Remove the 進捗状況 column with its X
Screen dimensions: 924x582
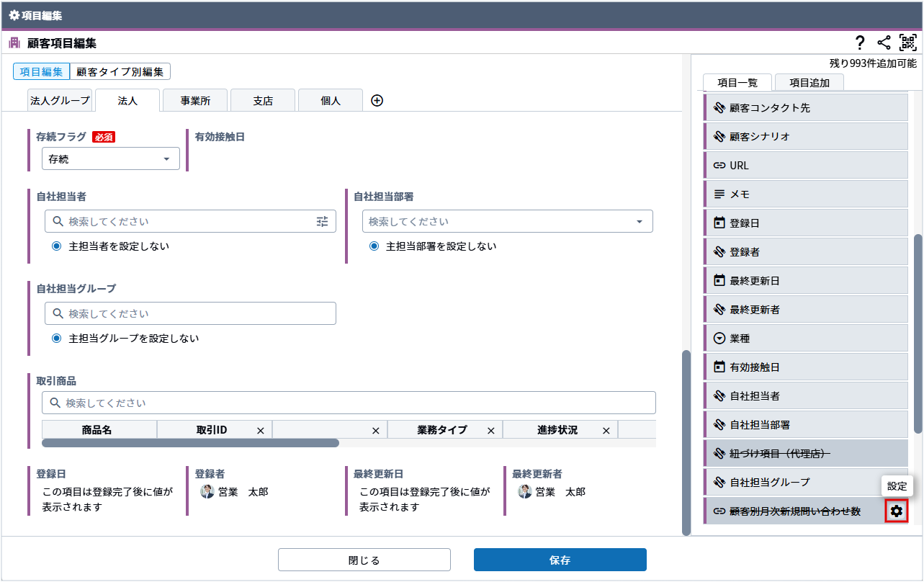click(x=606, y=431)
